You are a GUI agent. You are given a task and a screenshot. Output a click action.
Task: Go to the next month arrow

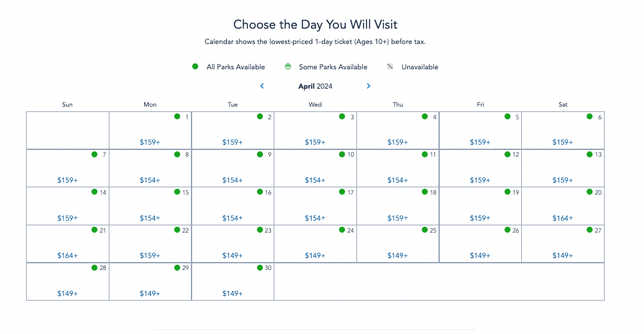[x=368, y=86]
